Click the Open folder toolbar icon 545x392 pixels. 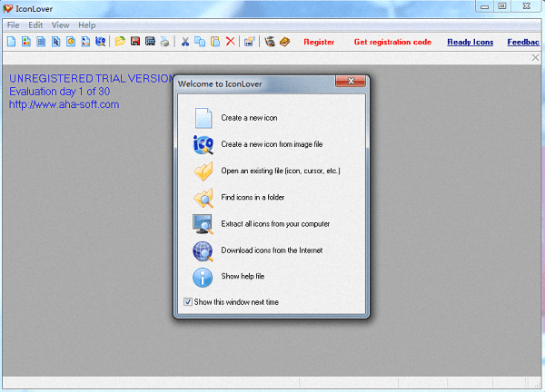click(120, 42)
